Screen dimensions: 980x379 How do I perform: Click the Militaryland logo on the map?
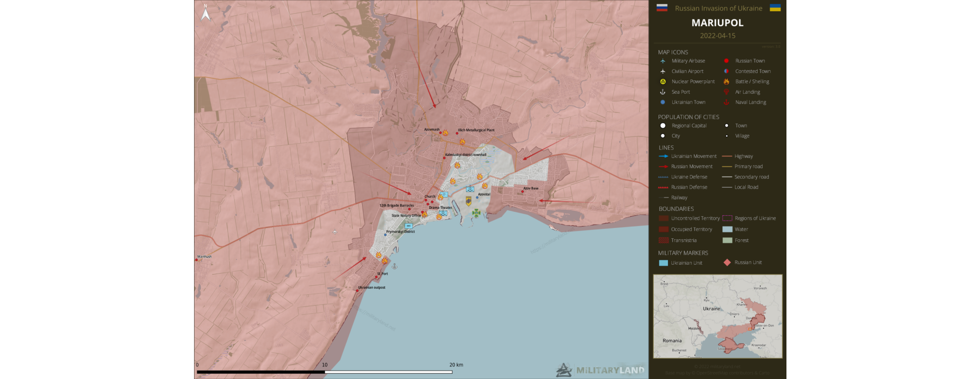[600, 370]
